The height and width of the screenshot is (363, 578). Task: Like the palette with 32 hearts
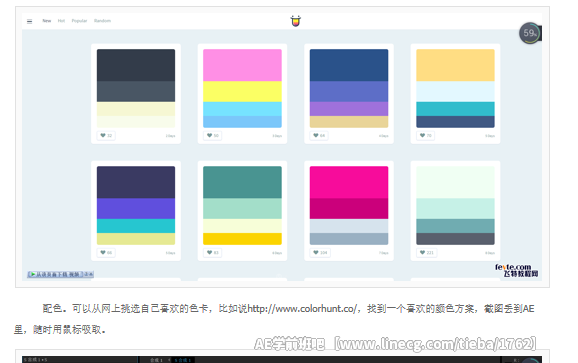(106, 136)
